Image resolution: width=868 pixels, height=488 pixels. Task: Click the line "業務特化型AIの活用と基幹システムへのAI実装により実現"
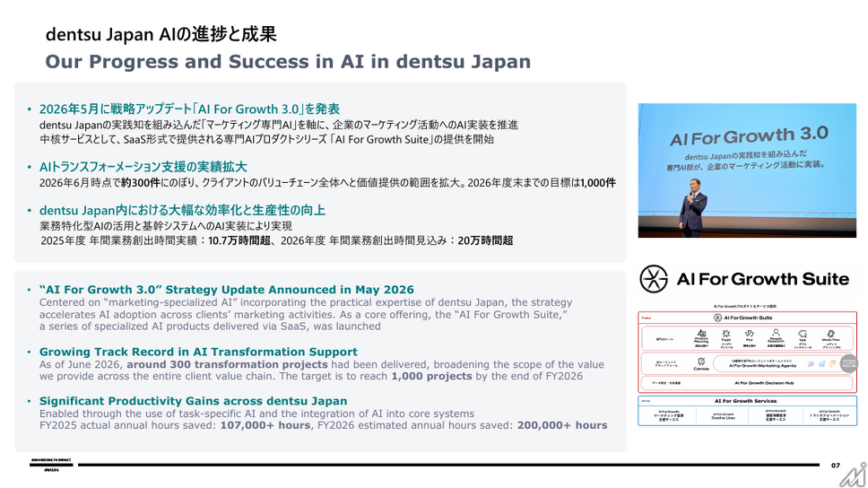click(x=166, y=226)
